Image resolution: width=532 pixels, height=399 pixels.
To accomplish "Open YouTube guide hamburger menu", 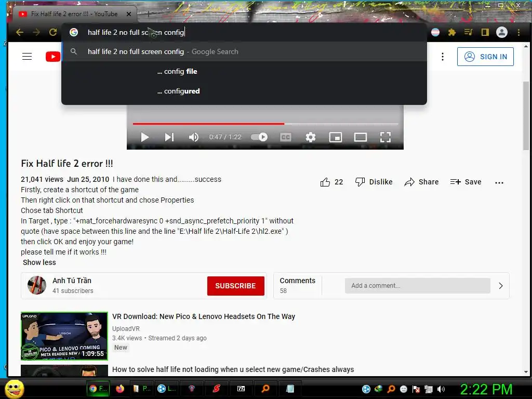I will (27, 56).
